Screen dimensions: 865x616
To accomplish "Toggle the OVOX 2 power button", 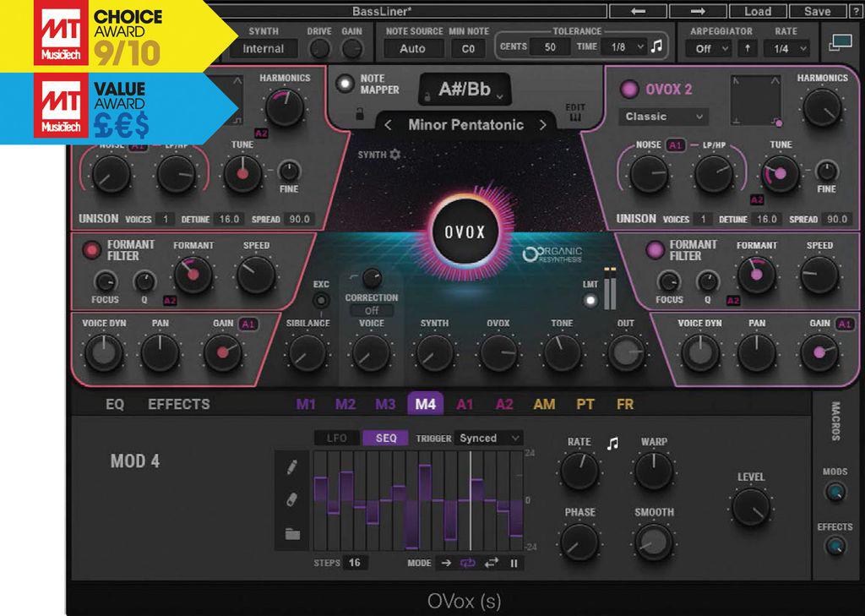I will point(629,89).
